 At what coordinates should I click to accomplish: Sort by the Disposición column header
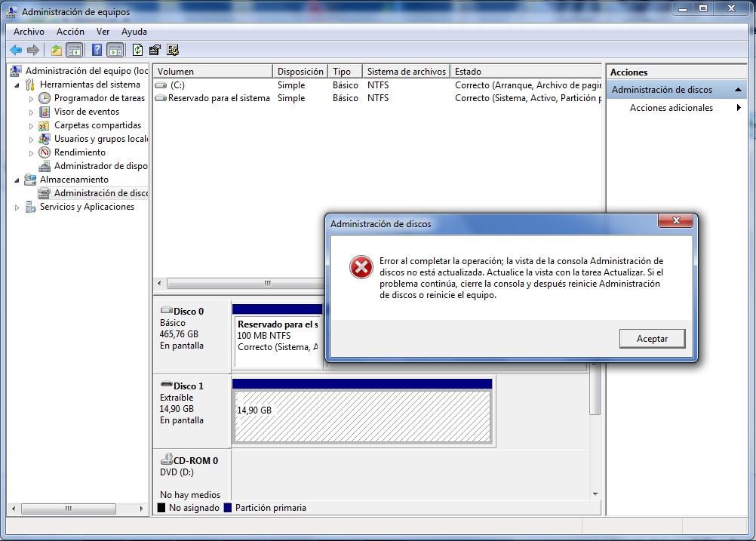pyautogui.click(x=300, y=72)
